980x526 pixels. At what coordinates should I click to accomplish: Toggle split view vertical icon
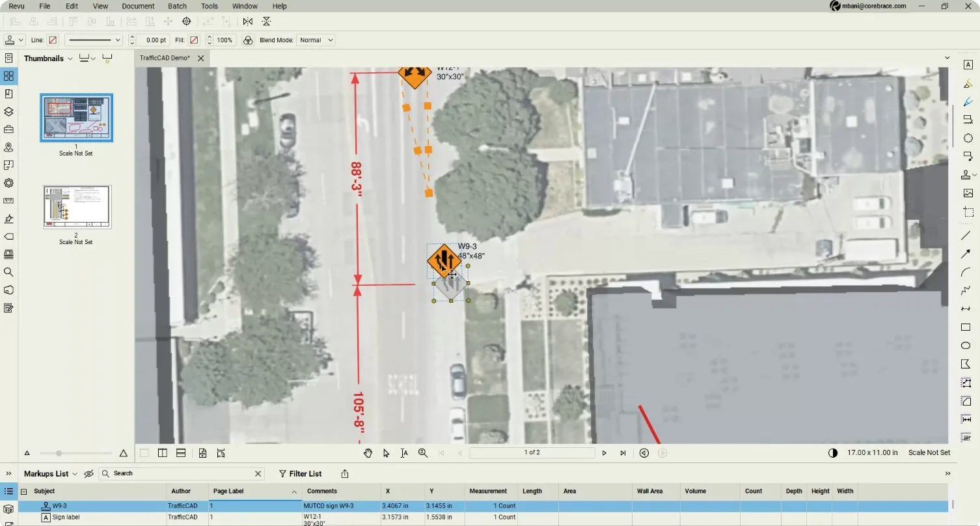pos(163,453)
